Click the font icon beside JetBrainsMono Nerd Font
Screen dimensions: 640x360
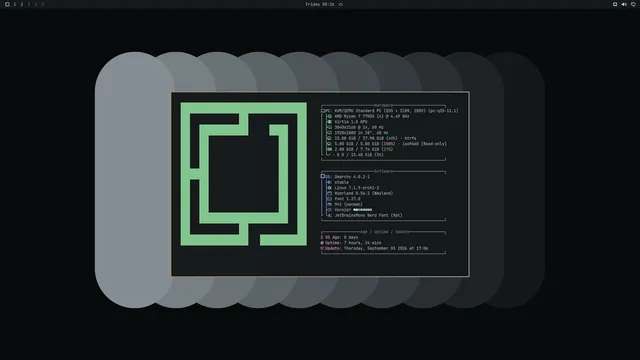329,215
